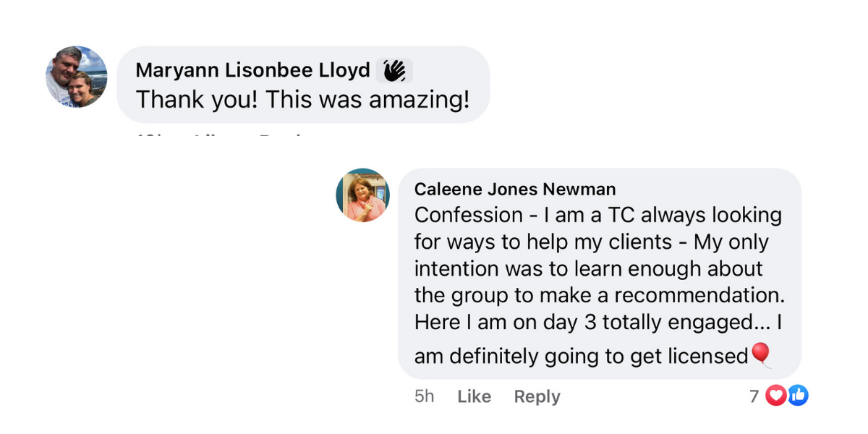Open Maryann Lisonbee Lloyd's profile picture
This screenshot has height=434, width=868.
coord(77,77)
